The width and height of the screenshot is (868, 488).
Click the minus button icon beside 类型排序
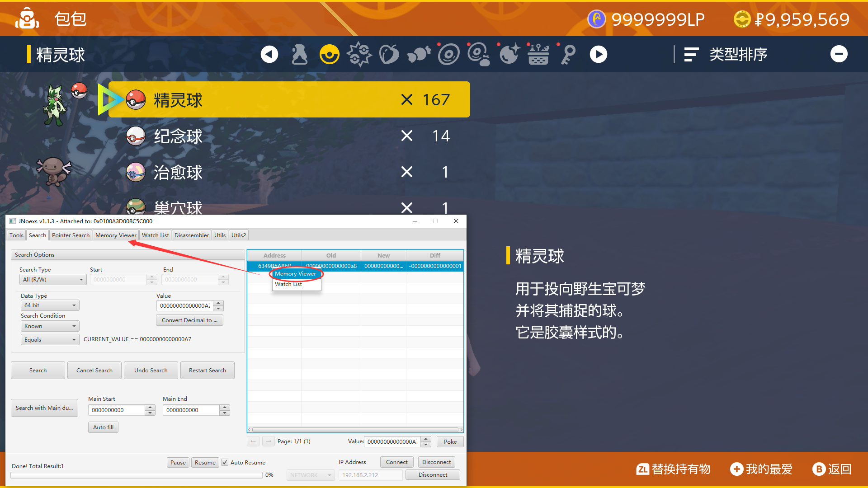tap(839, 54)
